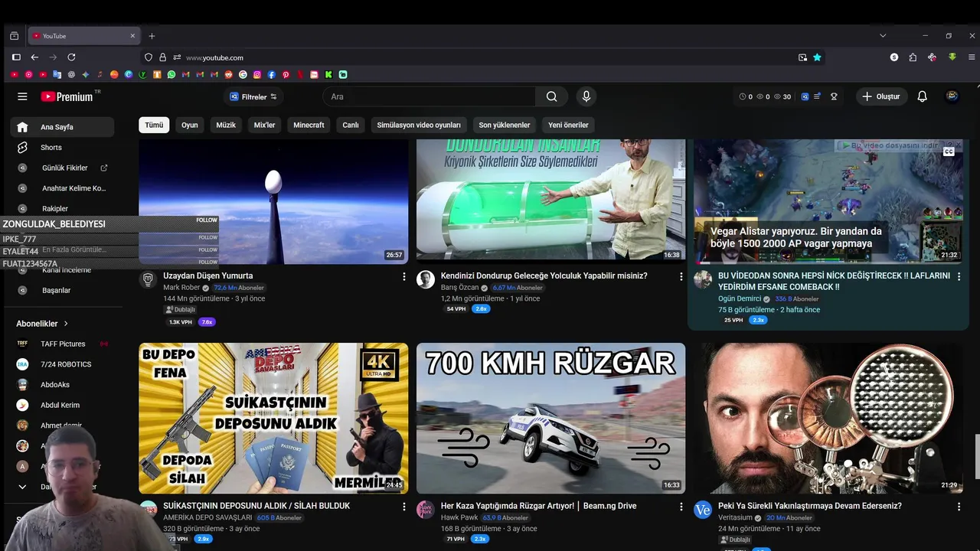The width and height of the screenshot is (980, 551).
Task: Open the Pinterest bookmark
Action: point(286,74)
